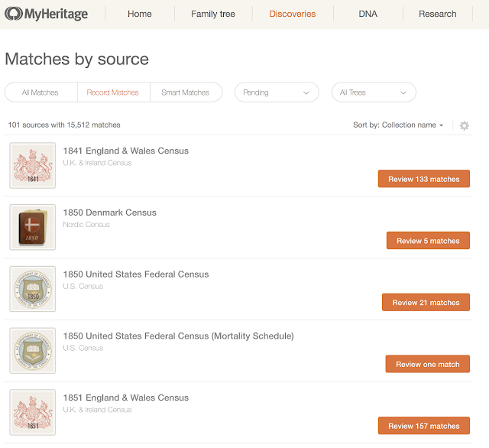Viewport: 489px width, 448px height.
Task: Select the Smart Matches filter
Action: 186,93
